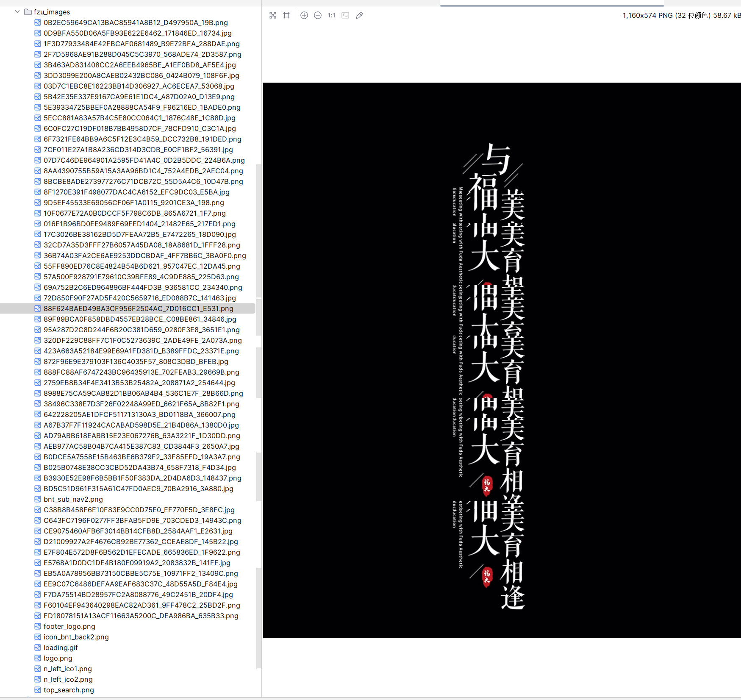Activate the color picker eyedropper tool
741x700 pixels.
click(x=359, y=15)
